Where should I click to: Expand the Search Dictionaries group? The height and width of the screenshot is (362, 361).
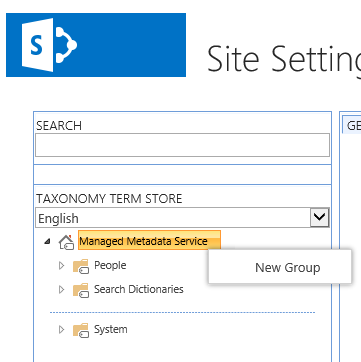tap(61, 290)
